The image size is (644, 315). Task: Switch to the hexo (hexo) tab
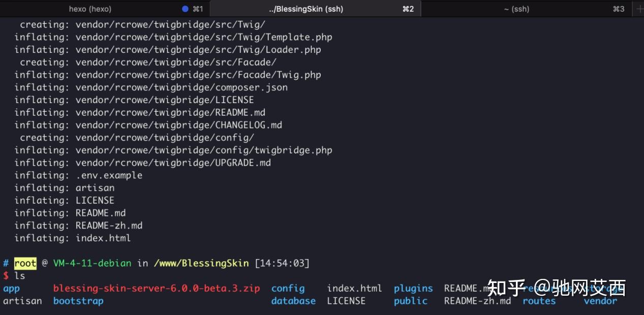(90, 9)
